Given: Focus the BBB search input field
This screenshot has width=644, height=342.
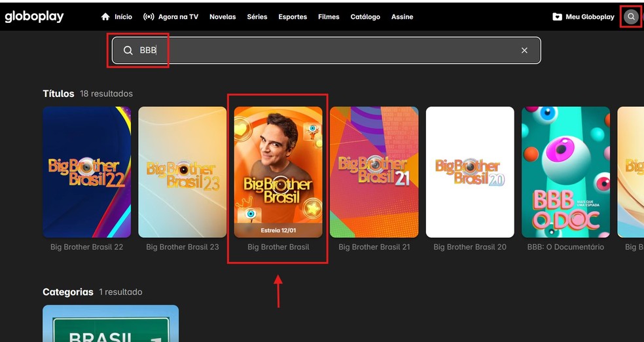Looking at the screenshot, I should (x=327, y=50).
